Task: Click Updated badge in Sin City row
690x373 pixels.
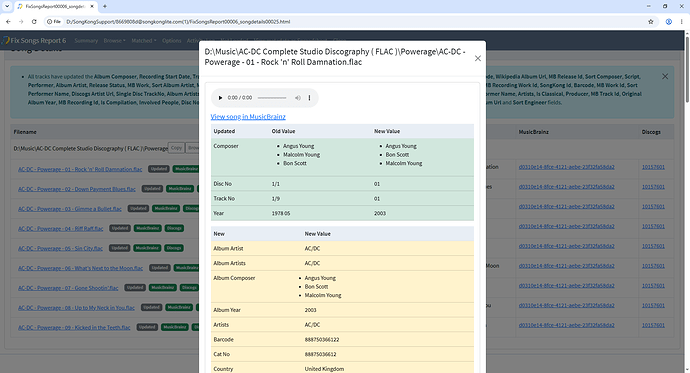Action: tap(119, 248)
